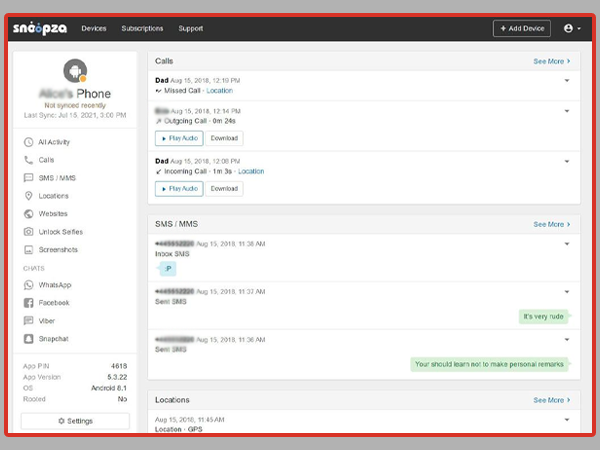The image size is (600, 450).
Task: Open Location link of incoming call
Action: [x=251, y=171]
